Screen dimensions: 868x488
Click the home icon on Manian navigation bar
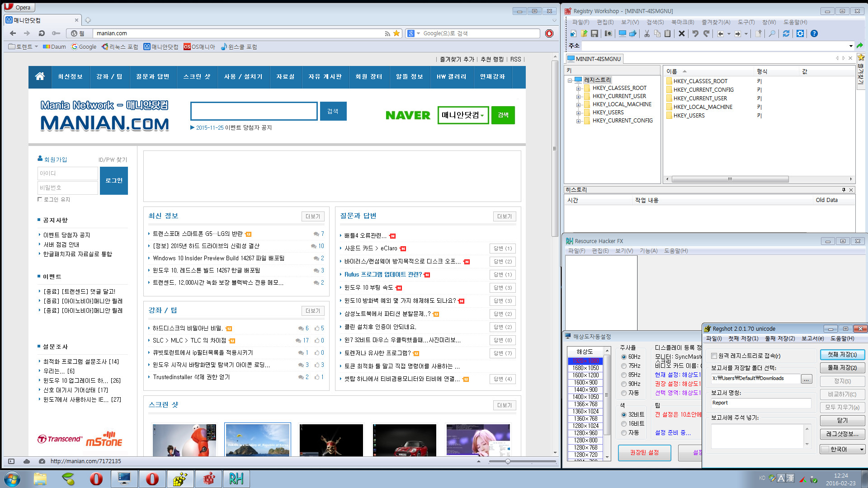click(40, 76)
